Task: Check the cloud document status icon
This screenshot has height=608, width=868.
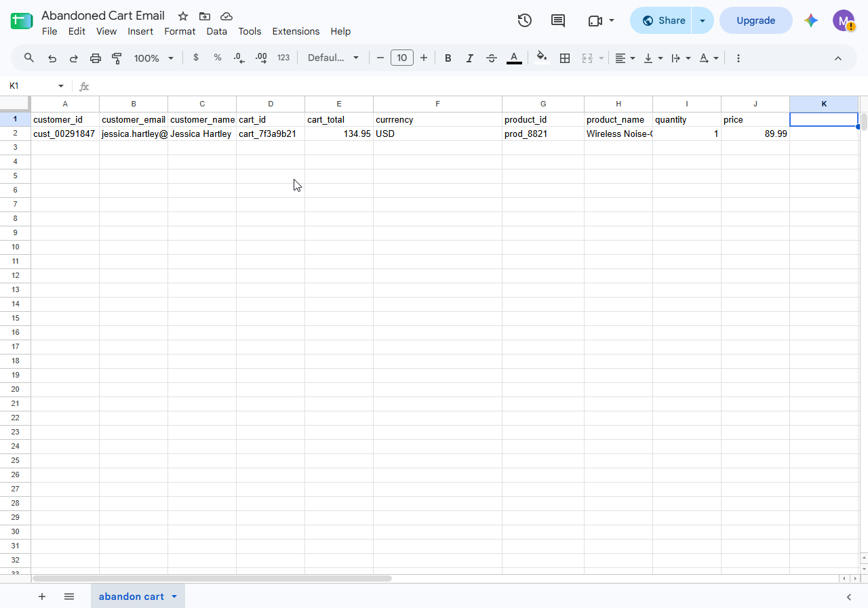Action: (226, 16)
